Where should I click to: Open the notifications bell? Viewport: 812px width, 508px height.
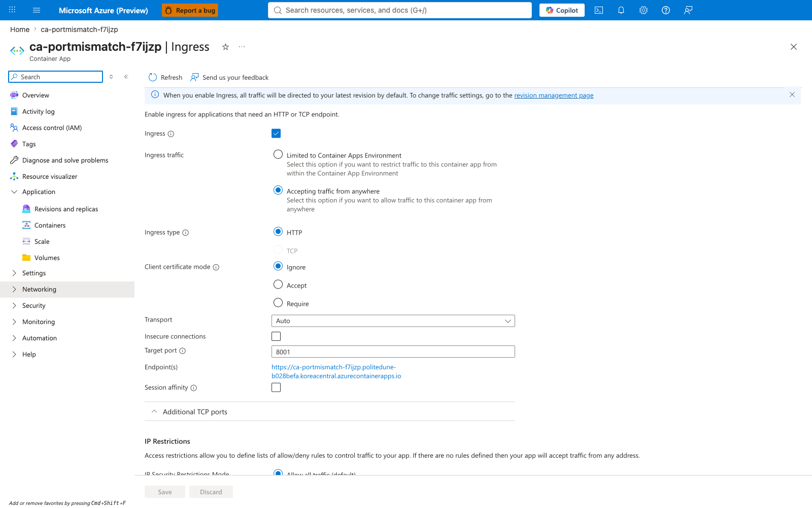coord(621,10)
